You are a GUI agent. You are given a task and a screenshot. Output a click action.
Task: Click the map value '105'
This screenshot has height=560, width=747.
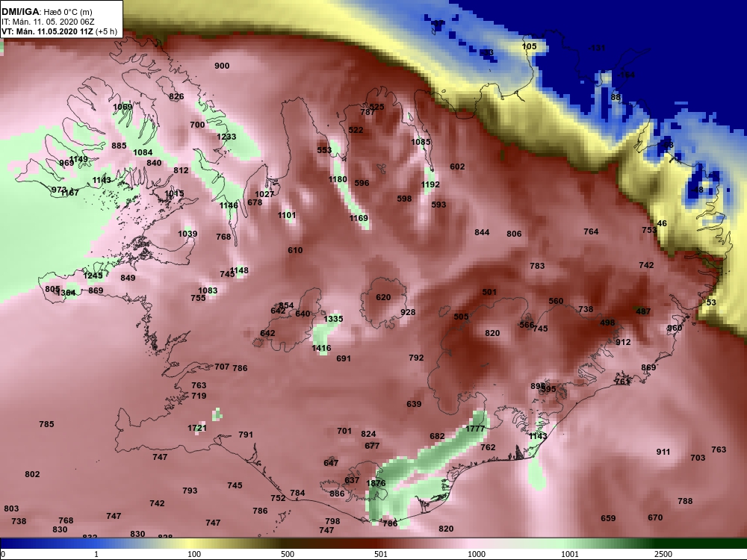530,46
